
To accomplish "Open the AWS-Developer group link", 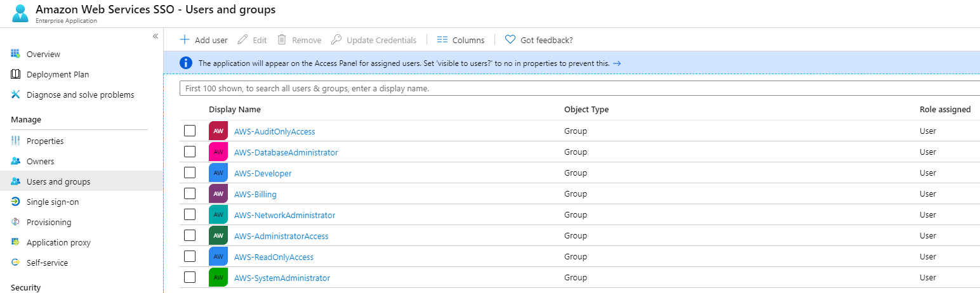I will pos(263,173).
